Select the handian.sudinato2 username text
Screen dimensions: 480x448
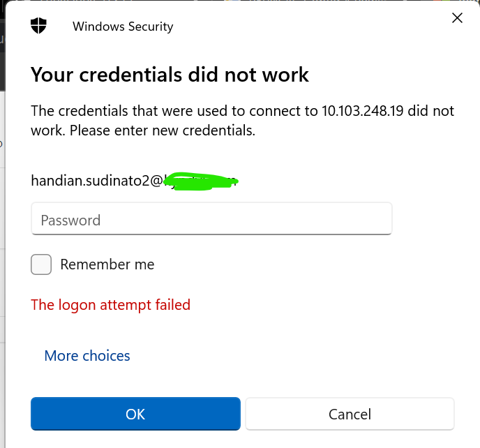[90, 180]
